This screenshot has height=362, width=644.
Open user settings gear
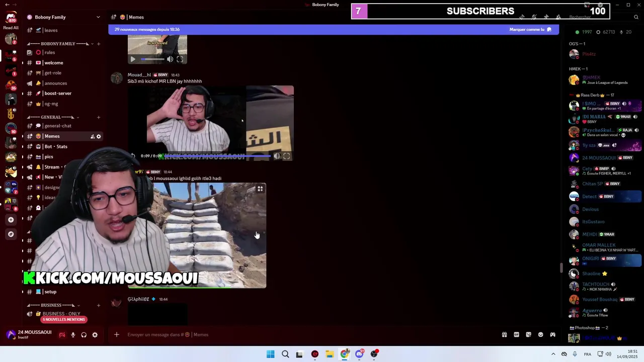pyautogui.click(x=95, y=335)
